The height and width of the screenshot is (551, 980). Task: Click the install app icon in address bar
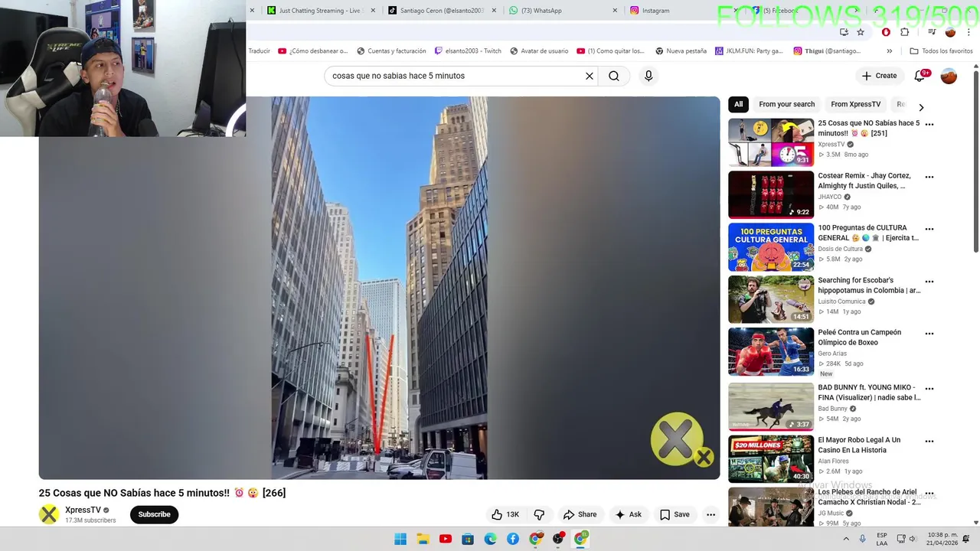(844, 32)
